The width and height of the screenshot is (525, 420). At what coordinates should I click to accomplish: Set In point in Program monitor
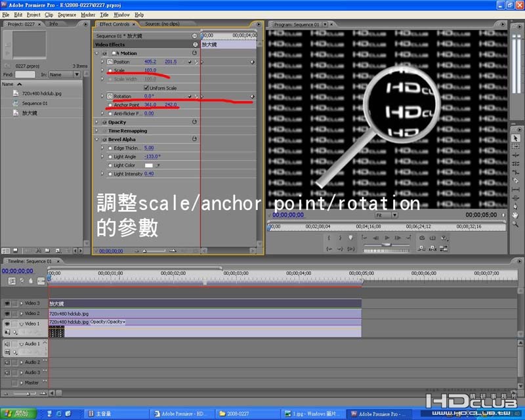[x=329, y=238]
